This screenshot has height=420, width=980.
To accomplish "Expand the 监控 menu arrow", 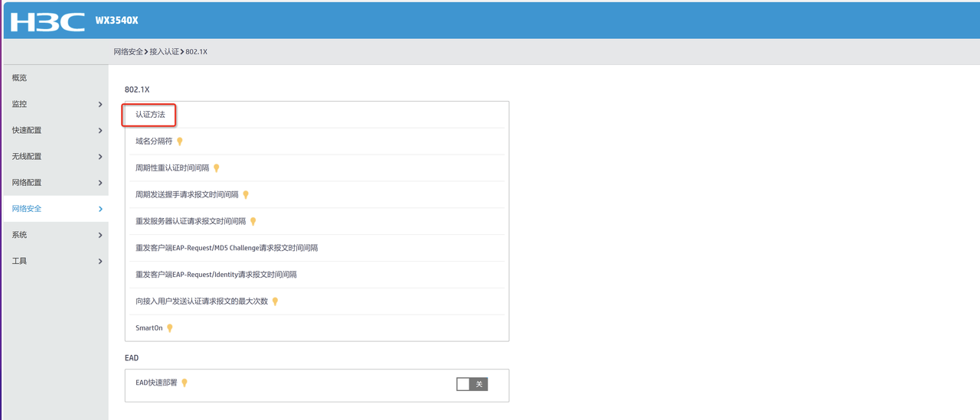I will pyautogui.click(x=100, y=104).
